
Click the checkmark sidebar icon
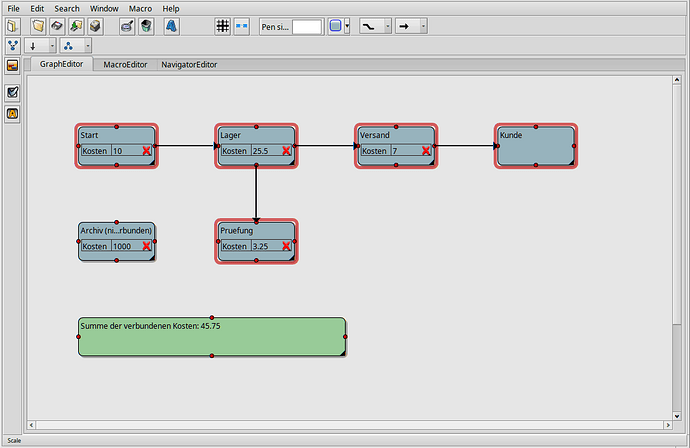point(12,92)
